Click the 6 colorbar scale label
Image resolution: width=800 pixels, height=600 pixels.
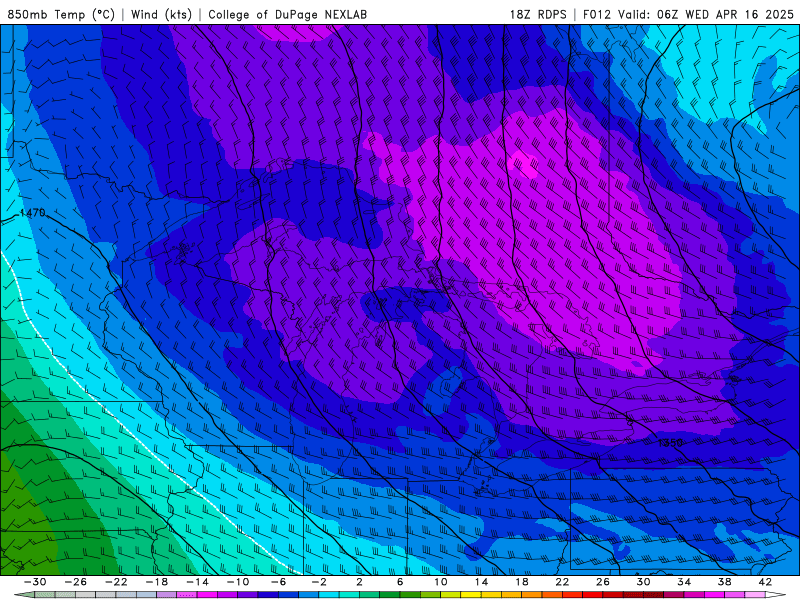[x=400, y=582]
